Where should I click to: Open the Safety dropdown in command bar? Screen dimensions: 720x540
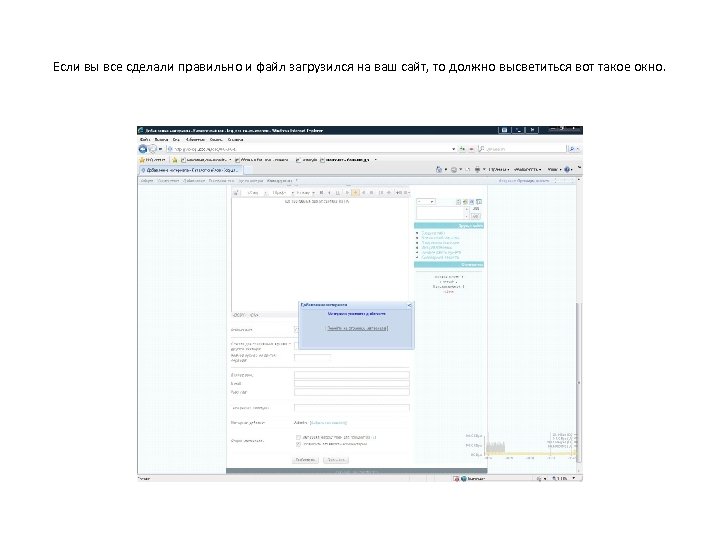(x=528, y=169)
